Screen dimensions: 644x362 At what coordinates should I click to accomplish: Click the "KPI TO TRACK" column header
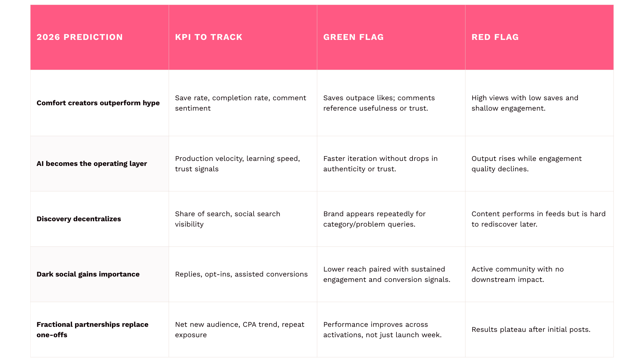click(209, 37)
